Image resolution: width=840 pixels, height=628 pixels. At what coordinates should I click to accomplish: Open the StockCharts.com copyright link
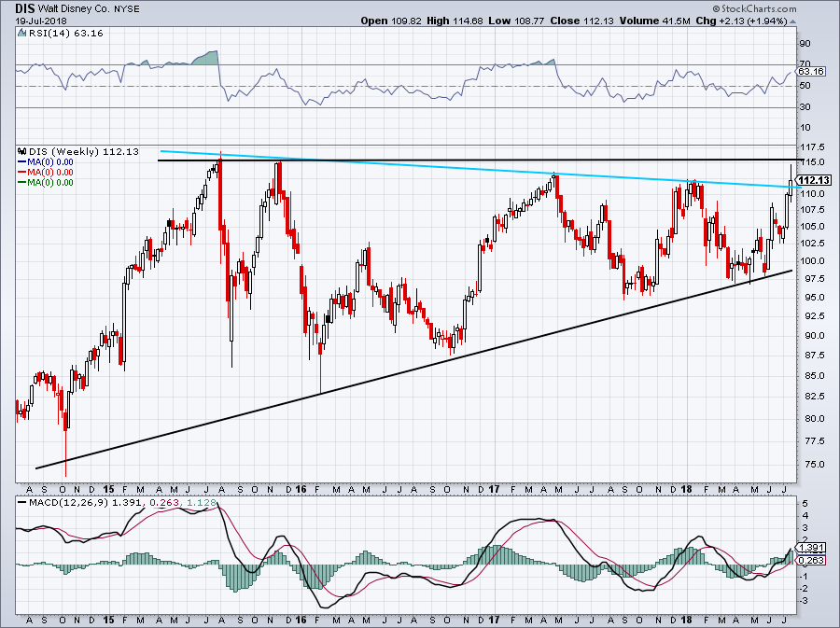tap(754, 8)
